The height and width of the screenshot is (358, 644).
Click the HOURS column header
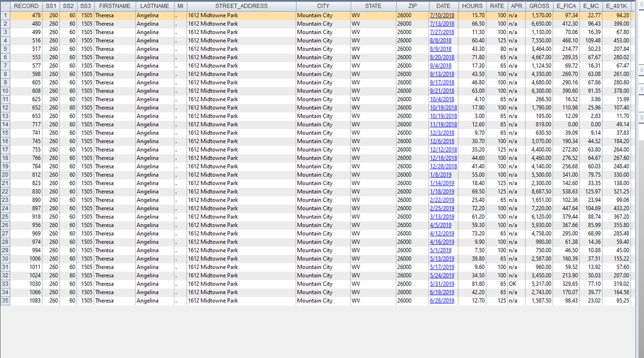click(x=472, y=6)
